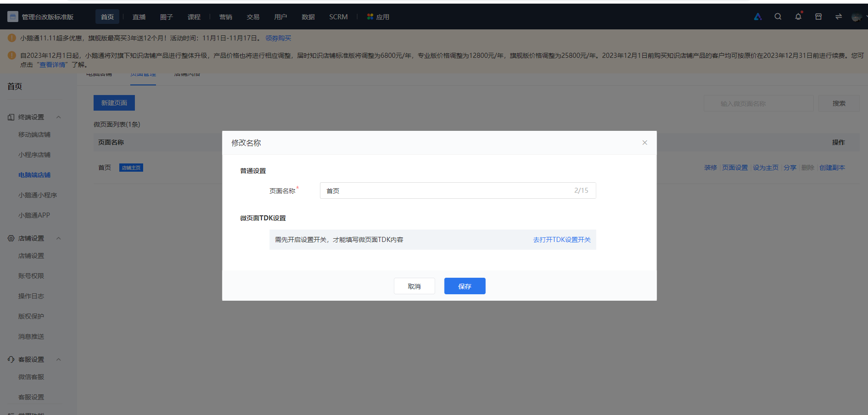868x415 pixels.
Task: Click the 去打开TDK设置开关 link
Action: coord(562,240)
